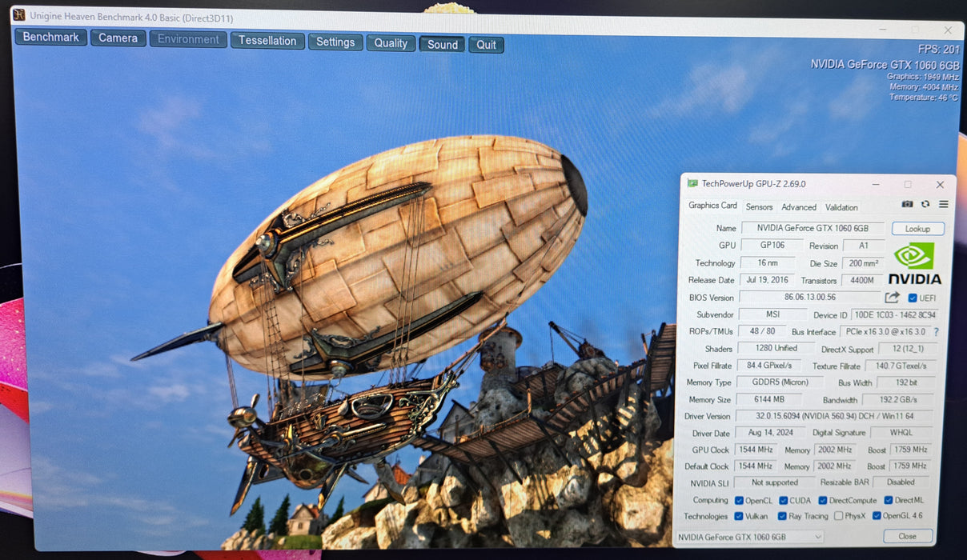Viewport: 967px width, 560px height.
Task: Open the GPU selection dropdown
Action: click(748, 537)
